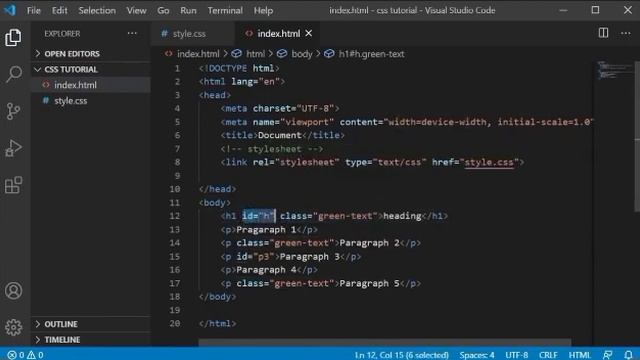Click the charset="UTF-8" attribute
This screenshot has width=640, height=360.
point(293,109)
